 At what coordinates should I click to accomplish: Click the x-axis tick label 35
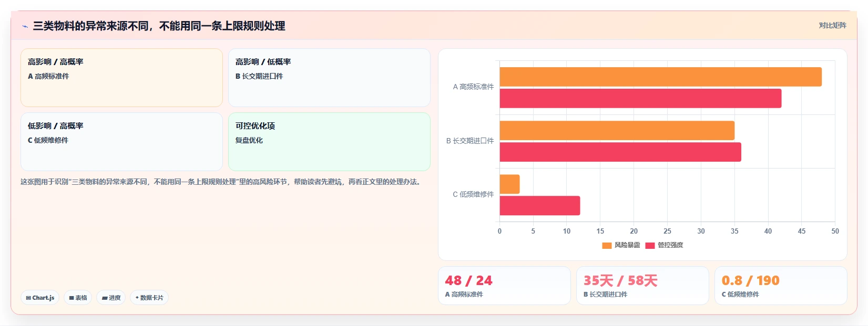[x=734, y=231]
